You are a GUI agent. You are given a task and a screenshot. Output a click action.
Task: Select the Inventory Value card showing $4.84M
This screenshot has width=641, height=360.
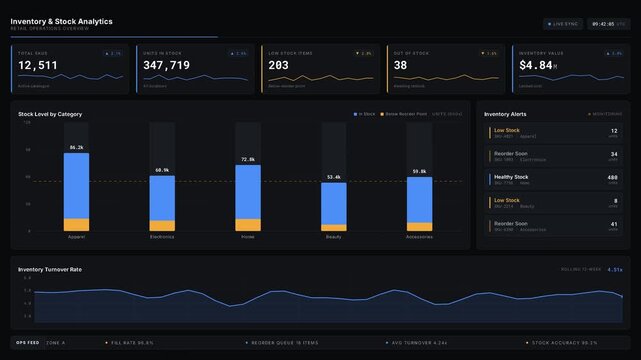tap(571, 69)
